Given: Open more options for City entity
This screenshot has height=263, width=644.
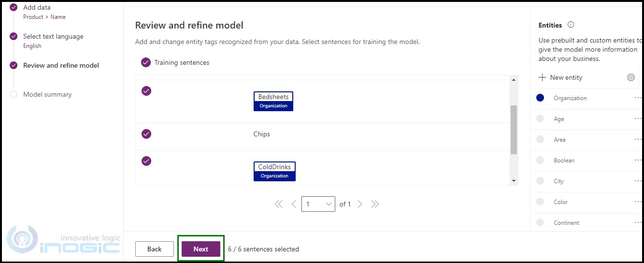Looking at the screenshot, I should (x=638, y=181).
